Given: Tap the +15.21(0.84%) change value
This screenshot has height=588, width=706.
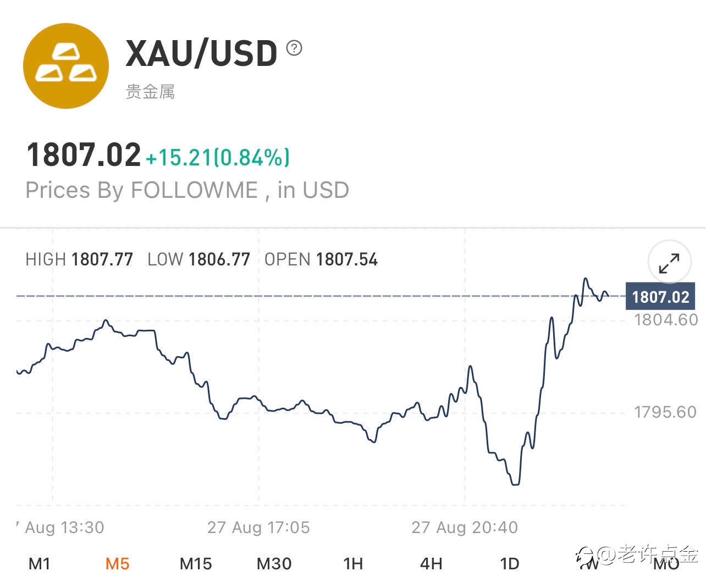Looking at the screenshot, I should click(x=218, y=158).
